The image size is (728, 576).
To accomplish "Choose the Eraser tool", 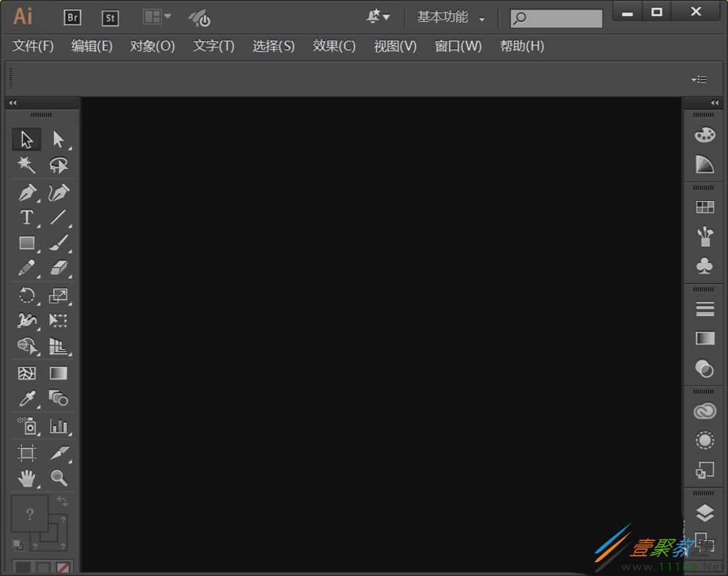I will [58, 268].
